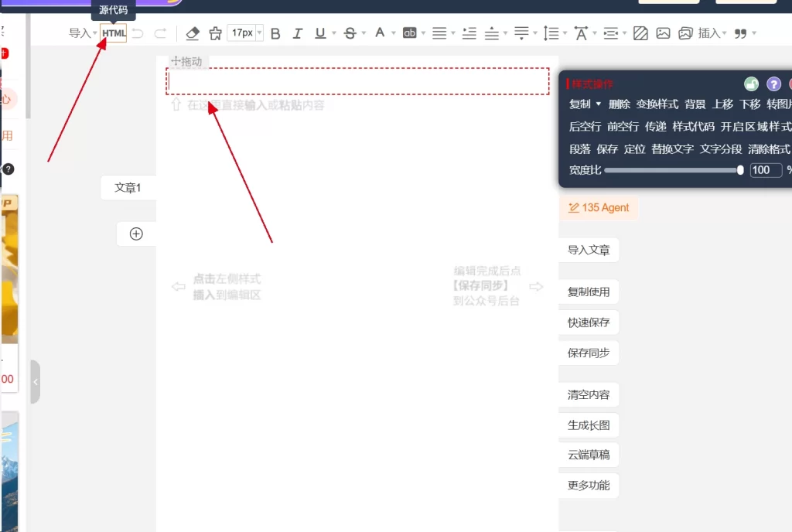Image resolution: width=792 pixels, height=532 pixels.
Task: Select the clear formatting eraser icon
Action: coord(192,33)
